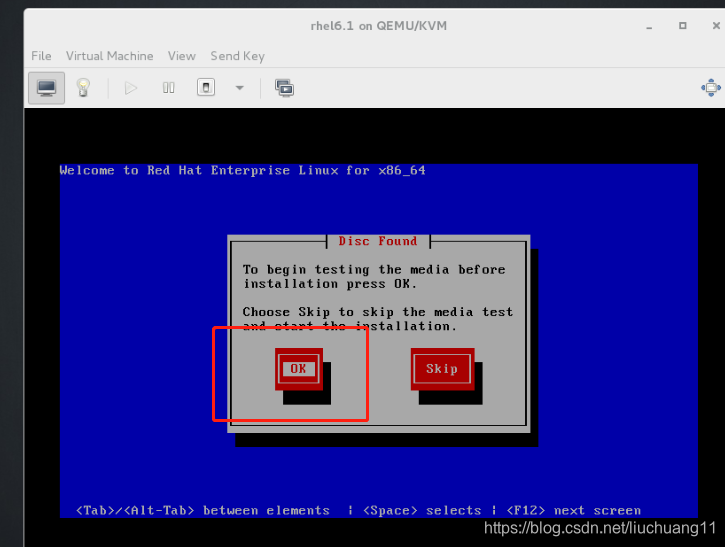The width and height of the screenshot is (725, 547).
Task: Shut down the virtual machine
Action: 206,87
